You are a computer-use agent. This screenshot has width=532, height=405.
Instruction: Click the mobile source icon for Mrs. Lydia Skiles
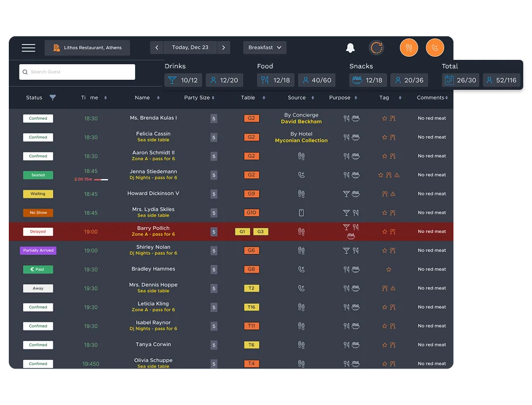pos(301,212)
